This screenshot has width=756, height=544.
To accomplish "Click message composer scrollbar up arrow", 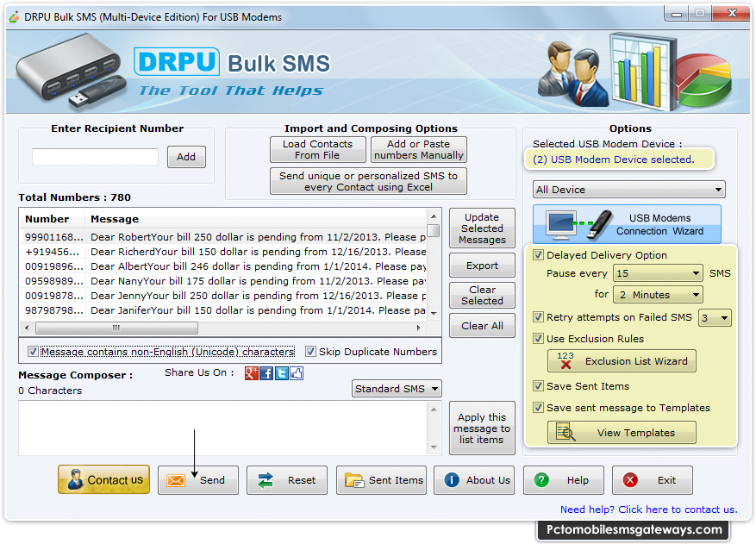I will pyautogui.click(x=434, y=410).
